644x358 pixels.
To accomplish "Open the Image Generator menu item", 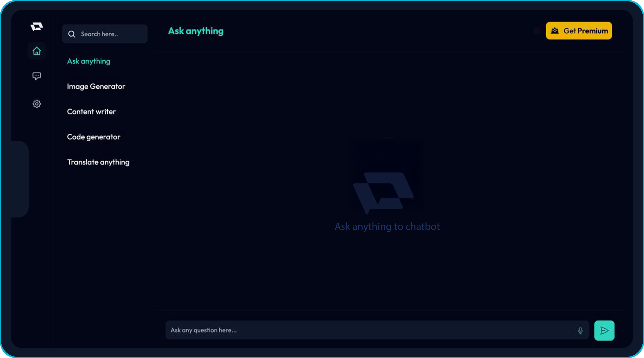I will pos(96,87).
